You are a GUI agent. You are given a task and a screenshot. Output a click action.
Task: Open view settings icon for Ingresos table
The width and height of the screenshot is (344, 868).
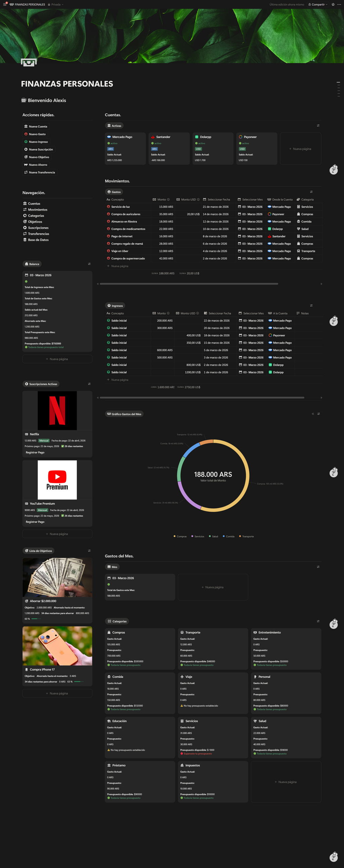311,306
